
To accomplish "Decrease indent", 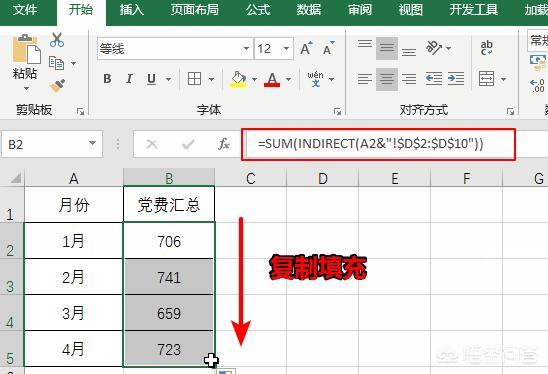I will pyautogui.click(x=434, y=79).
